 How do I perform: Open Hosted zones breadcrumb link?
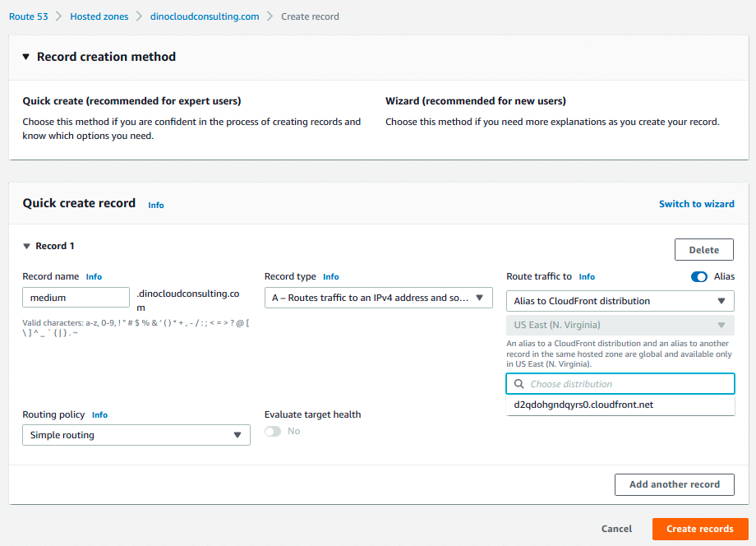tap(99, 16)
